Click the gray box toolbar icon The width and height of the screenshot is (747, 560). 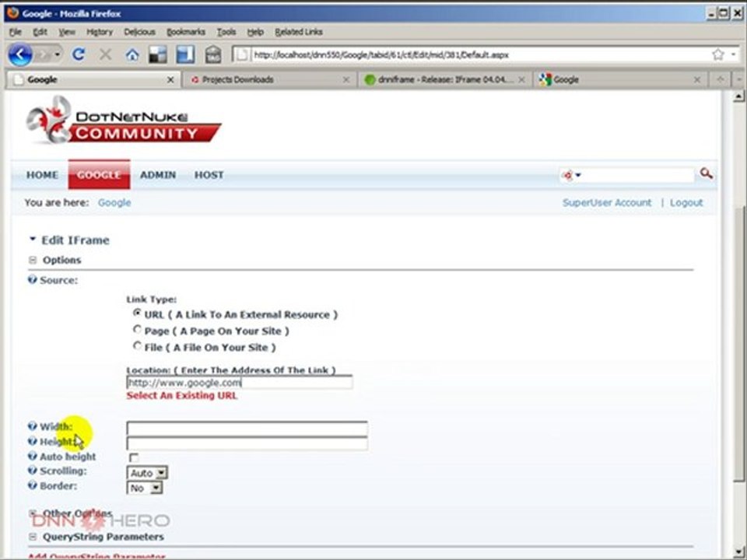pos(213,54)
